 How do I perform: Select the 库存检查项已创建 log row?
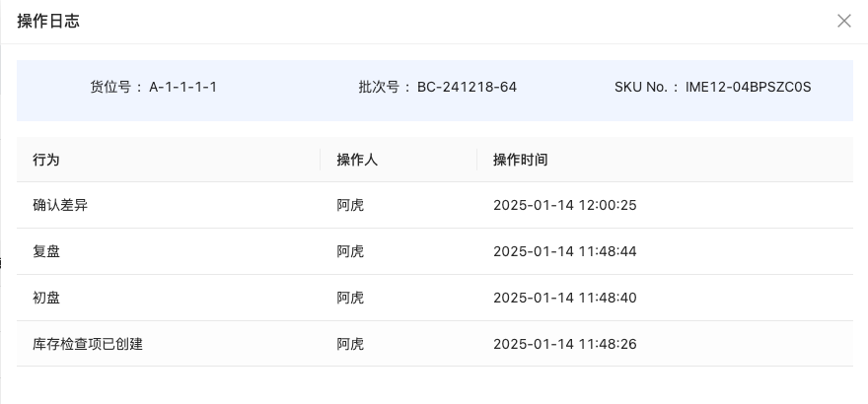[88, 344]
